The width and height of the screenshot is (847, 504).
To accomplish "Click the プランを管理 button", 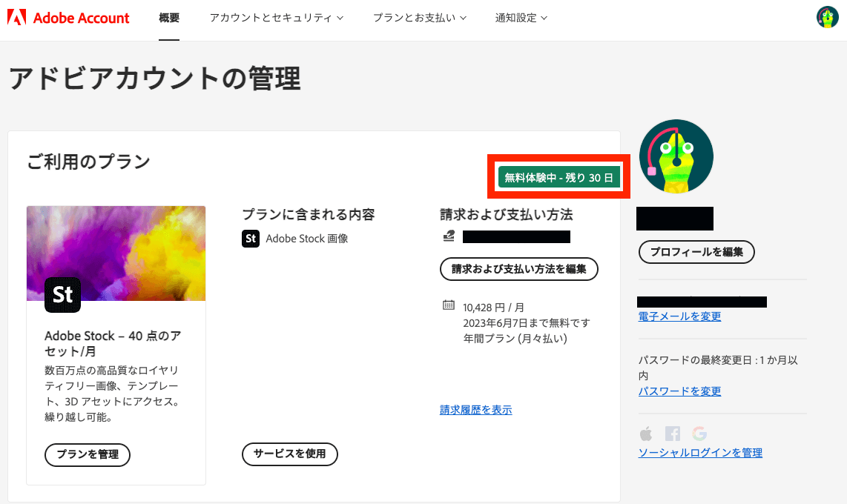I will point(88,454).
